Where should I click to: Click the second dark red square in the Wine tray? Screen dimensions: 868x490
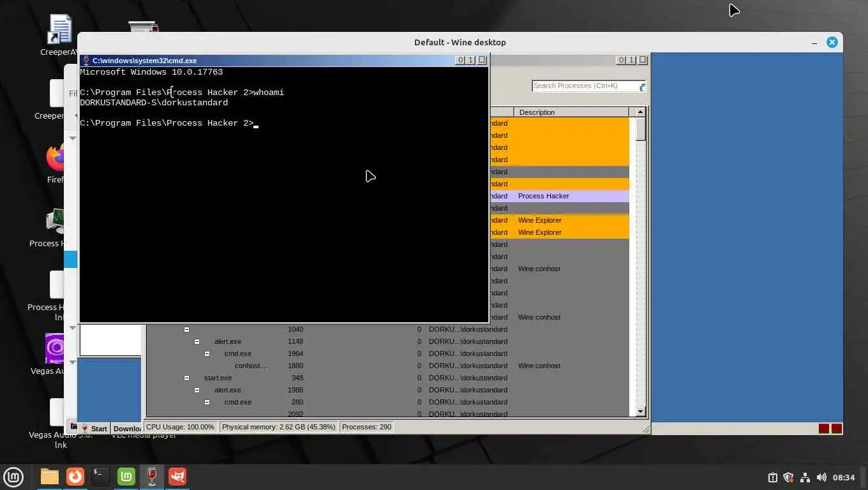837,429
